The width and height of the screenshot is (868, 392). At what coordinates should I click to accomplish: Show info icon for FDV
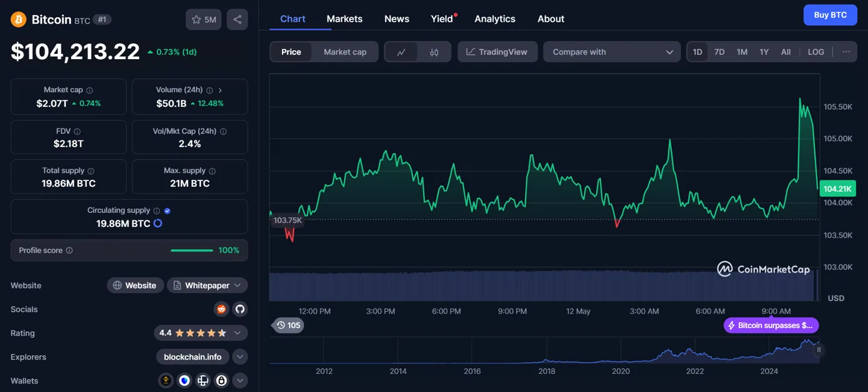click(77, 131)
